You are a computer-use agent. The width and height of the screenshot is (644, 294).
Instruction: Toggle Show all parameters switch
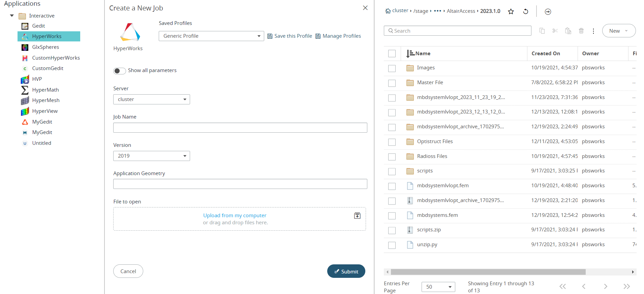pos(119,71)
